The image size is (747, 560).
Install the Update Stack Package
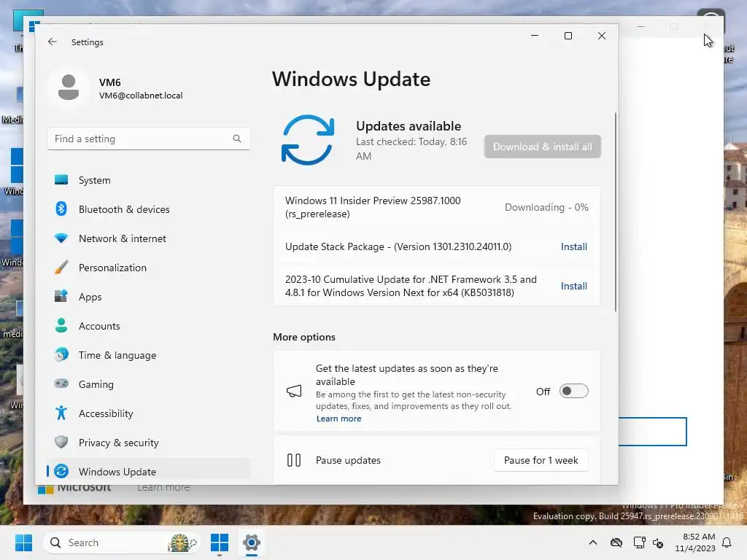573,246
